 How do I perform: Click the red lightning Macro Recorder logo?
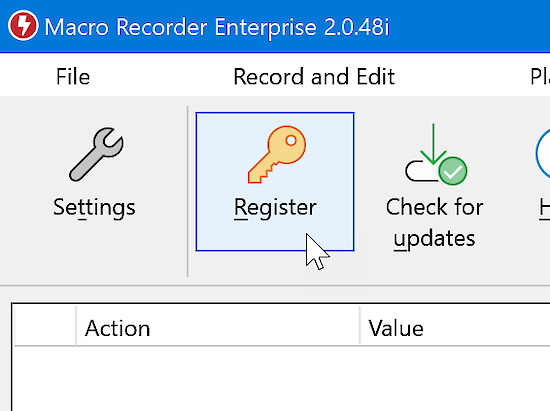pos(23,26)
